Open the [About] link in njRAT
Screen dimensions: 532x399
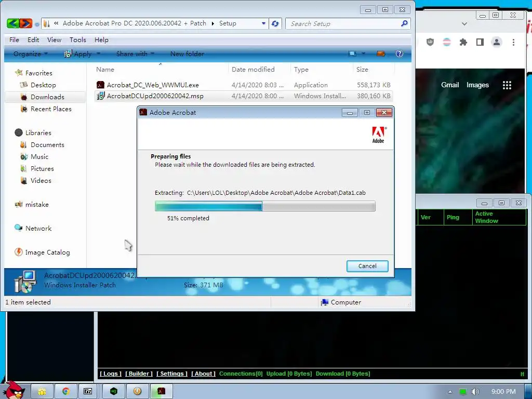coord(204,374)
